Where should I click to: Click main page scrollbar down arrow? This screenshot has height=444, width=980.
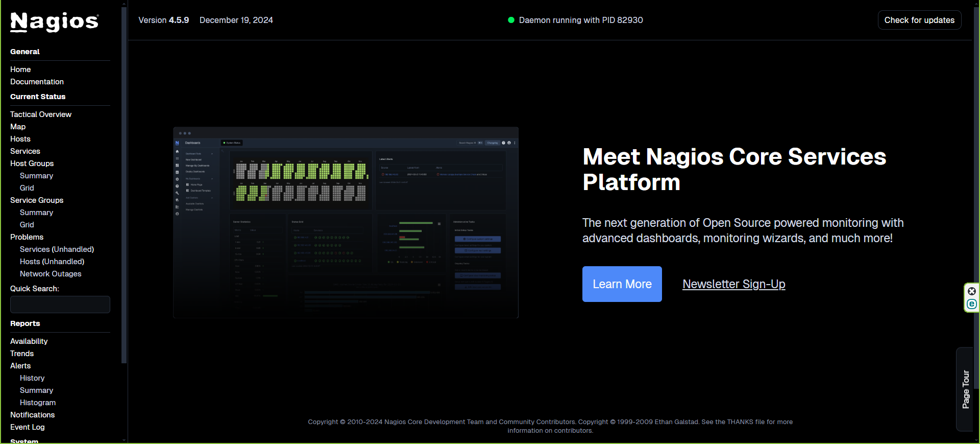tap(976, 440)
